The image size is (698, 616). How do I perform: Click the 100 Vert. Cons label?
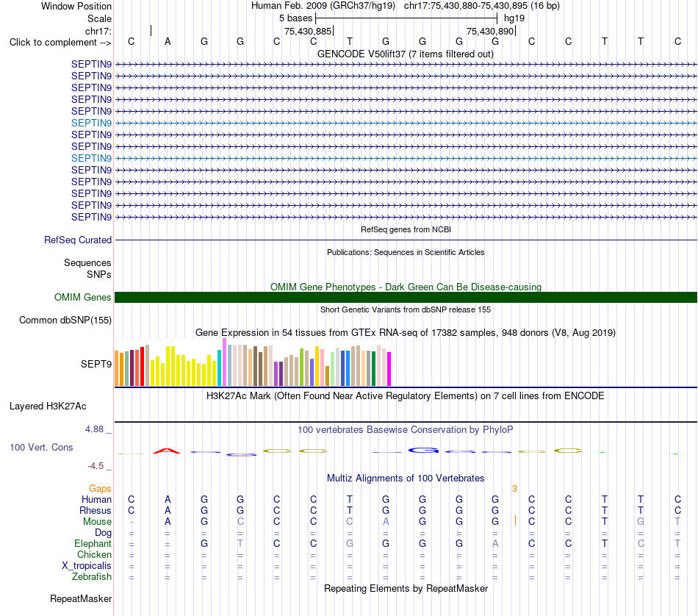[x=41, y=447]
